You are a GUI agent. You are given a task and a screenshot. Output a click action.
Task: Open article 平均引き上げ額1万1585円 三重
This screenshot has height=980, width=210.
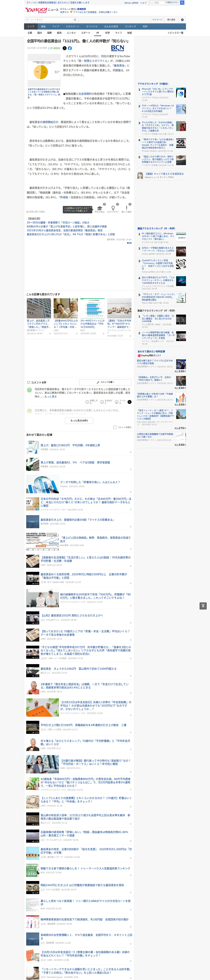click(83, 725)
